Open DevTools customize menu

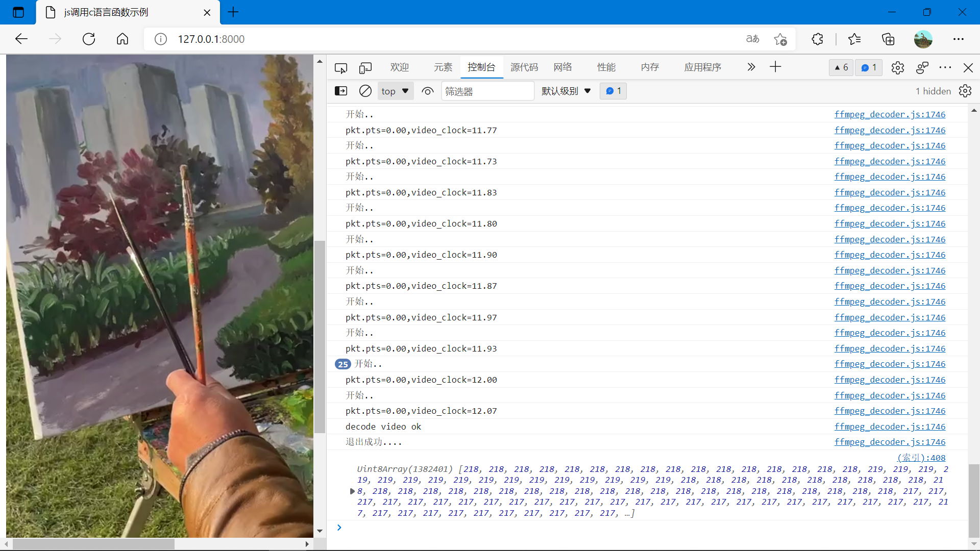(x=945, y=68)
